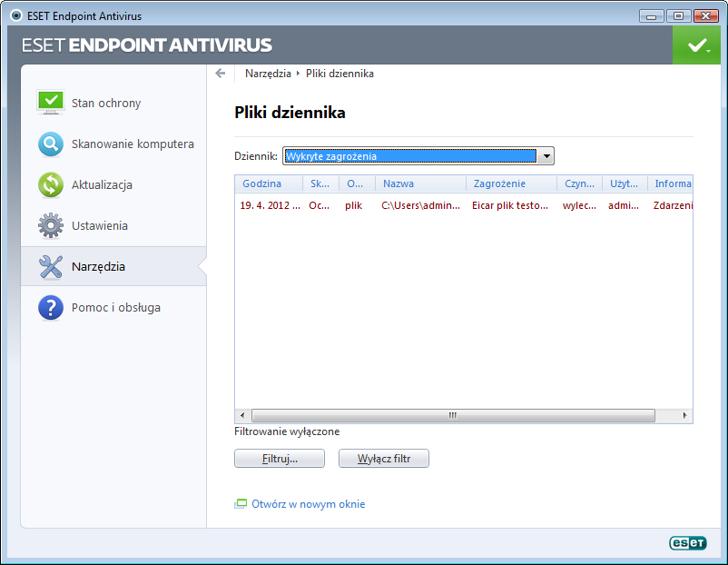This screenshot has height=565, width=728.
Task: Click the Sk... column header
Action: [x=320, y=183]
